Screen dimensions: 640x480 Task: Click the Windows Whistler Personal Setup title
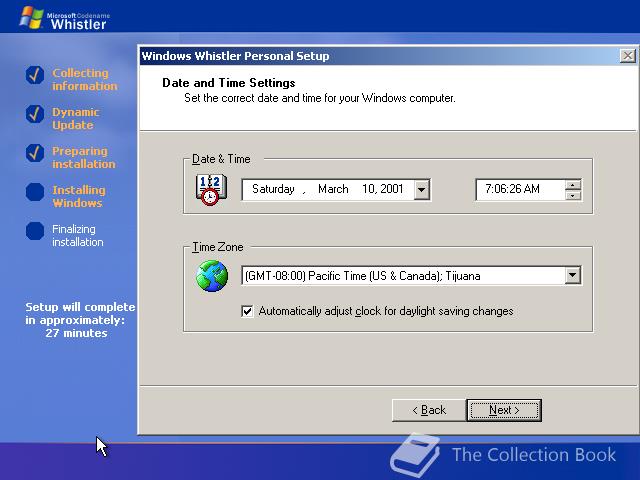pyautogui.click(x=236, y=56)
